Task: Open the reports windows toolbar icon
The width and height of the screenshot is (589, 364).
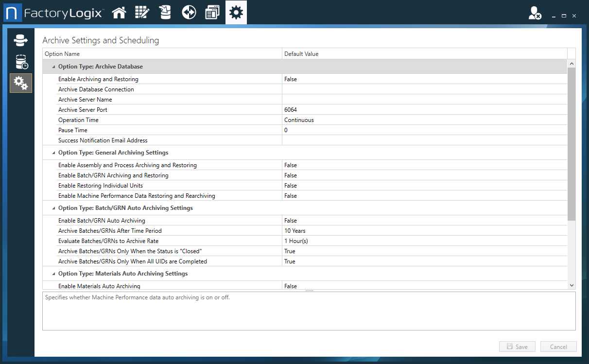Action: click(x=212, y=12)
